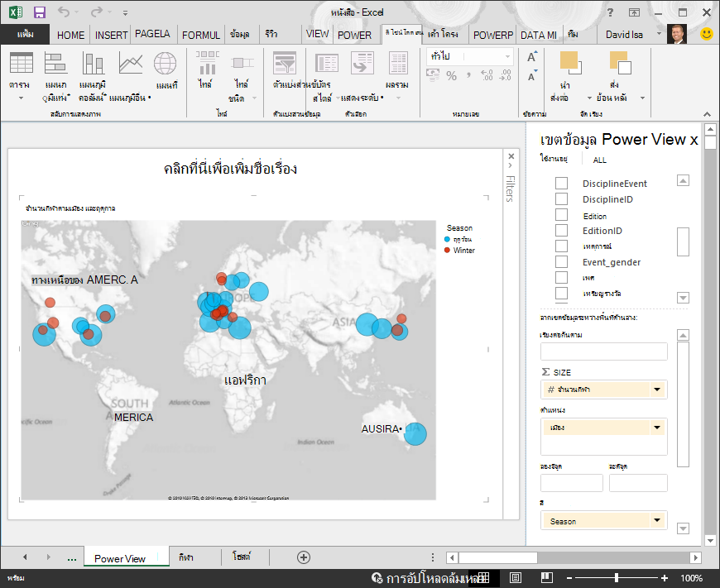Open the Column Chart visualization icon
Image resolution: width=720 pixels, height=588 pixels.
pos(94,62)
